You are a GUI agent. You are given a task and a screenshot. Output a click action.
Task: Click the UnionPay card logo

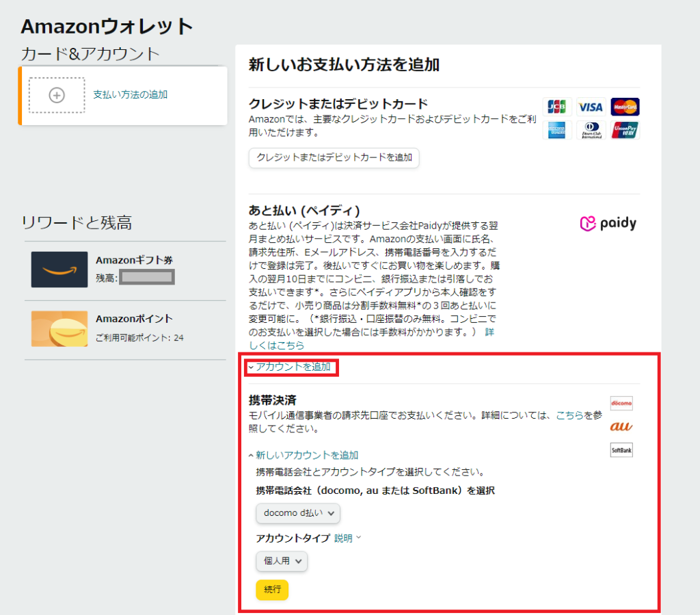[x=625, y=130]
